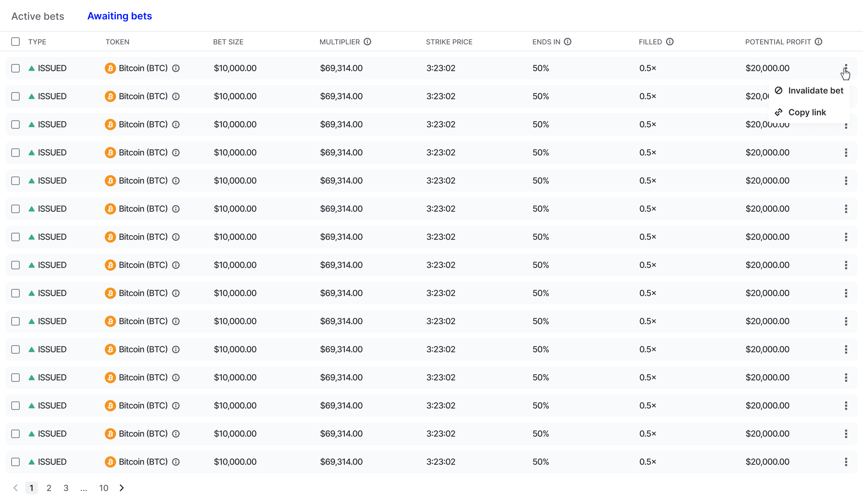
Task: Open the three-dot menu on the fourth row
Action: pyautogui.click(x=846, y=153)
